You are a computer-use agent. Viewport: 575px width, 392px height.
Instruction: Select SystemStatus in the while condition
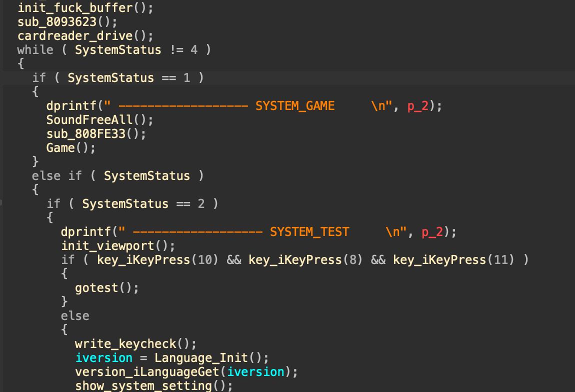(117, 49)
